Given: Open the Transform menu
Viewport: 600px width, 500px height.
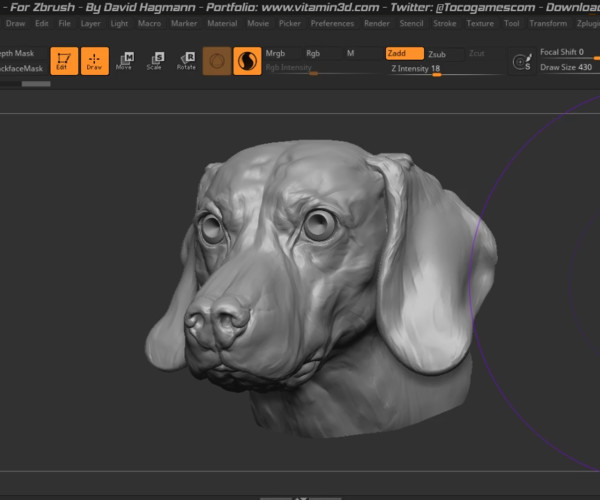Looking at the screenshot, I should (548, 23).
